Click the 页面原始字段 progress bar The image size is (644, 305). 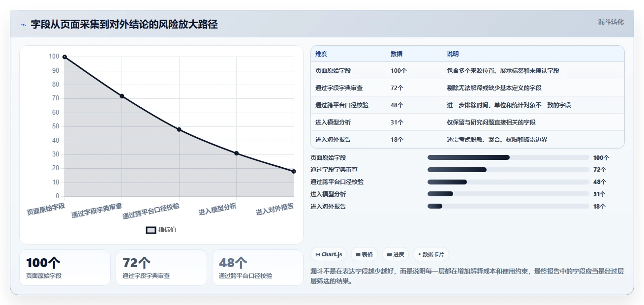coord(508,157)
